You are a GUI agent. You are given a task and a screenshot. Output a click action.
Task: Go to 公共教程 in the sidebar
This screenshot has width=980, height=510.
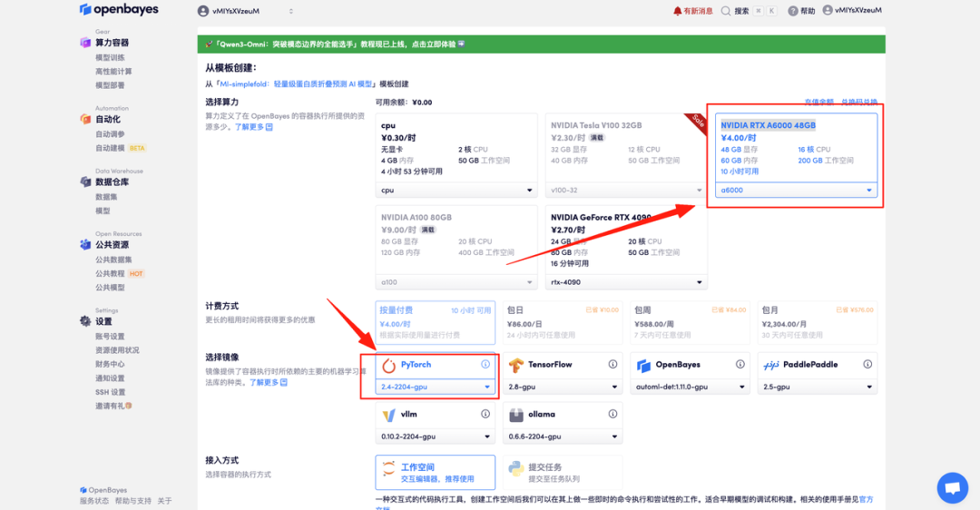pos(110,274)
